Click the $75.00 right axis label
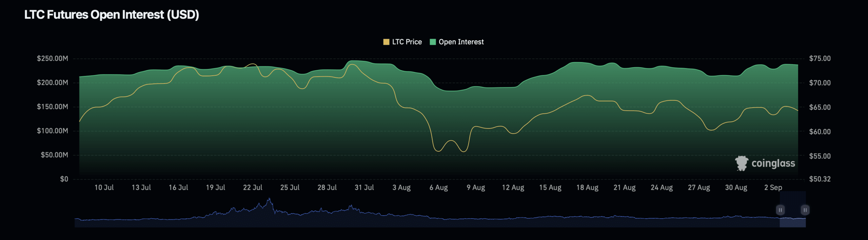Image resolution: width=868 pixels, height=240 pixels. pyautogui.click(x=820, y=58)
